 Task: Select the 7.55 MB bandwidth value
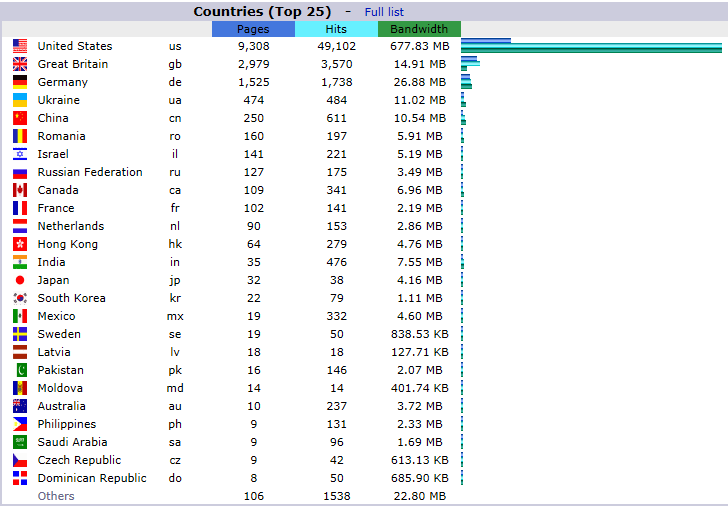point(420,262)
